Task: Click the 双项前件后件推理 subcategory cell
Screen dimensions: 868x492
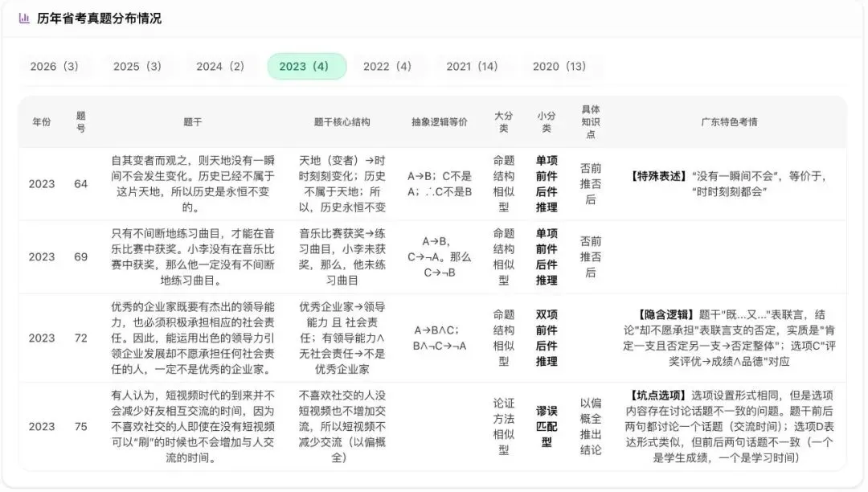Action: (547, 338)
